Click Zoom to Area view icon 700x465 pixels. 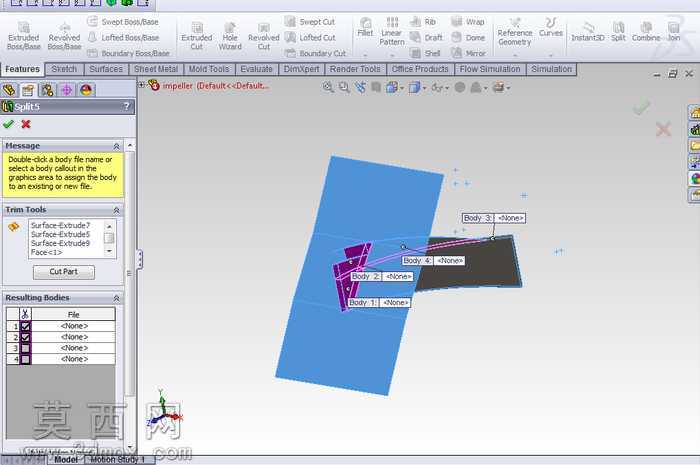(x=344, y=87)
